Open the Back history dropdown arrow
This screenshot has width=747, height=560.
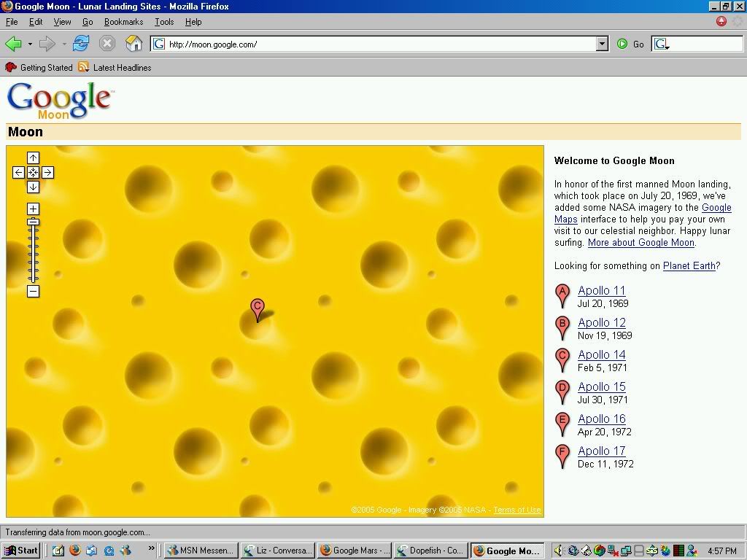point(30,44)
